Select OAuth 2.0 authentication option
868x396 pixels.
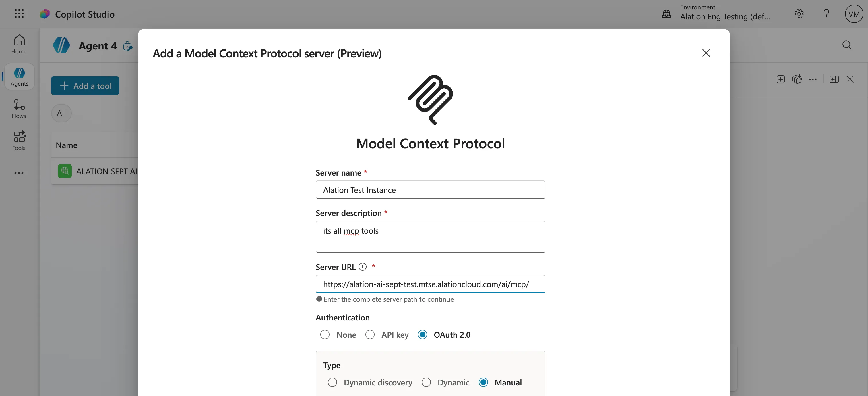pos(422,334)
